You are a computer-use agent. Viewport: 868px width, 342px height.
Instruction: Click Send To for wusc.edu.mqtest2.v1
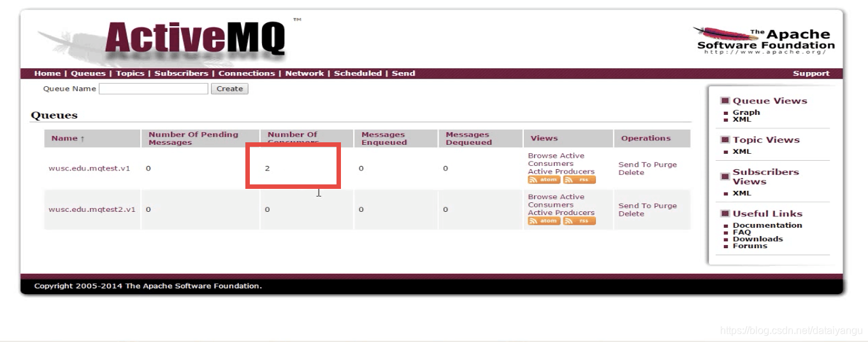634,205
